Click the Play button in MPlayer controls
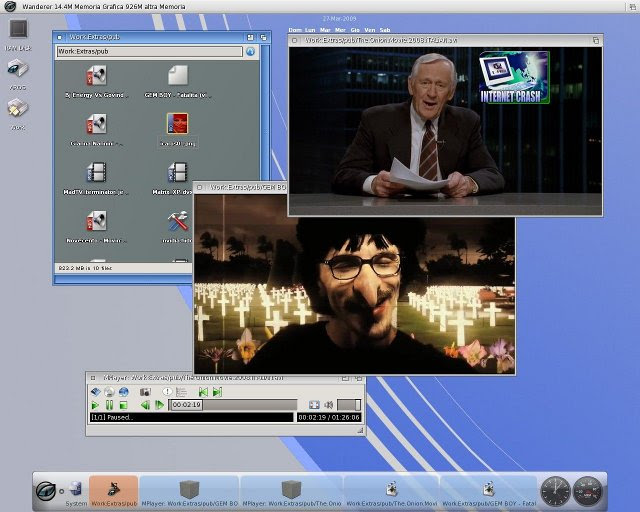640x512 pixels. point(95,405)
